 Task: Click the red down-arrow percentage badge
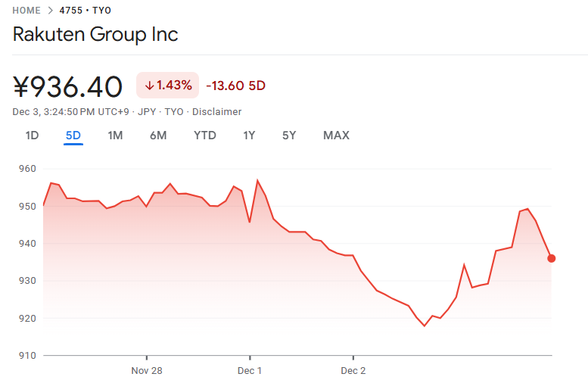(x=168, y=86)
